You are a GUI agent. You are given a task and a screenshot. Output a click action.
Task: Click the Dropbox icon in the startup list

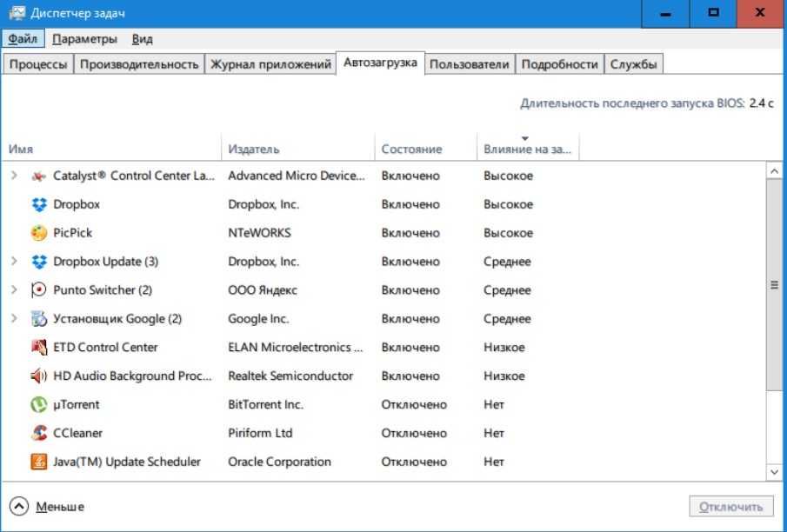pos(39,204)
